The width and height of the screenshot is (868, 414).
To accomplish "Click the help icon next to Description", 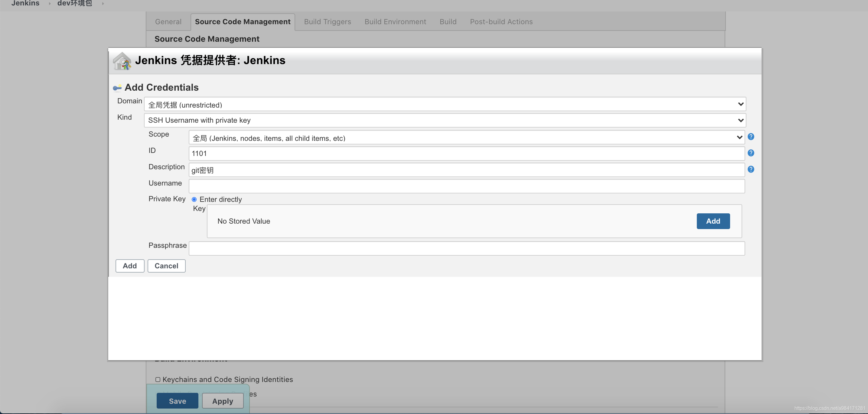I will 751,169.
